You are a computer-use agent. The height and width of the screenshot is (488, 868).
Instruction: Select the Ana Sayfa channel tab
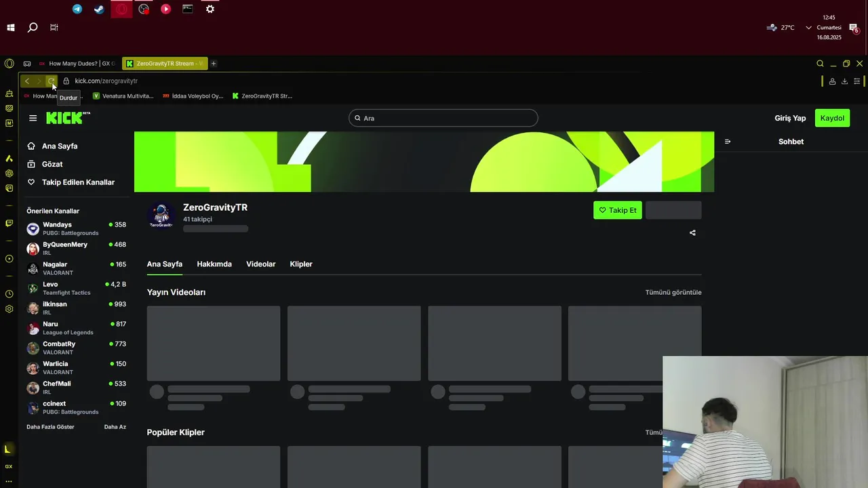tap(165, 264)
